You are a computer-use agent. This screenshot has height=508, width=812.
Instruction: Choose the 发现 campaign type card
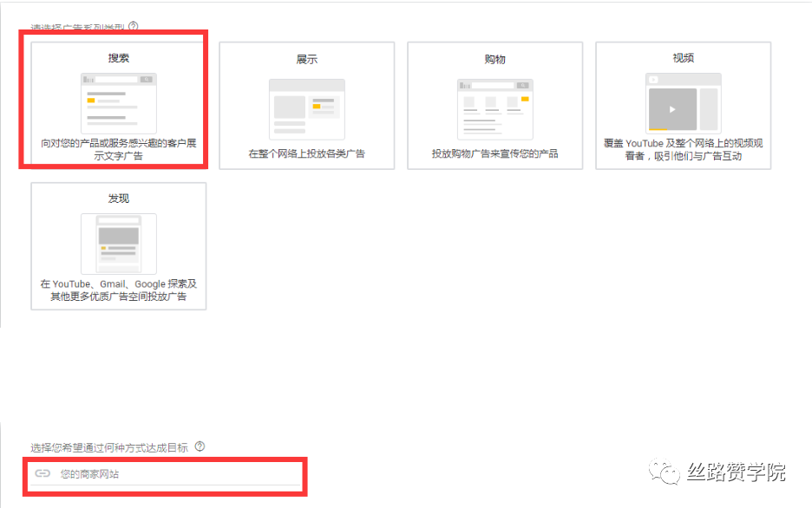point(119,246)
